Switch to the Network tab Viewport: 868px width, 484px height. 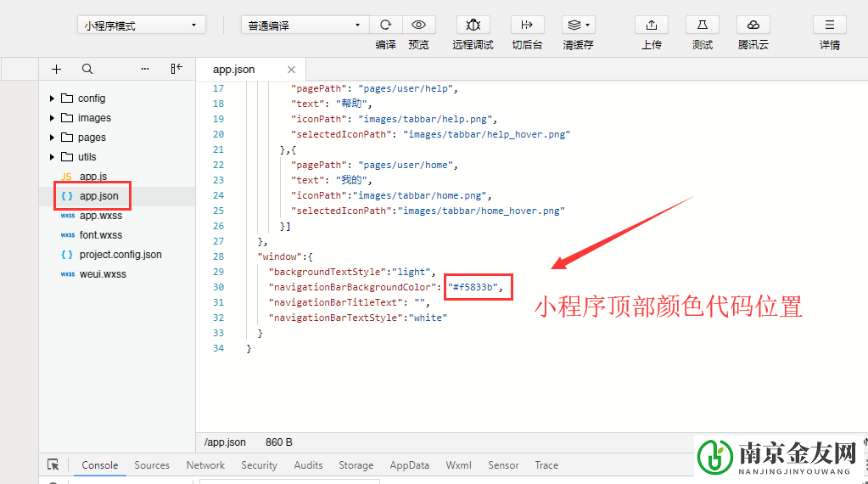(x=205, y=465)
